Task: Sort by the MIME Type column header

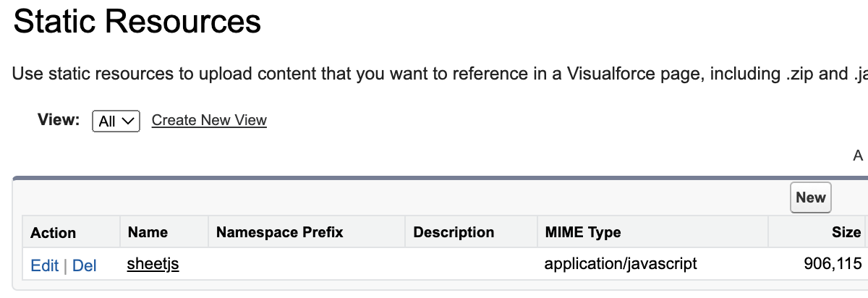Action: pyautogui.click(x=582, y=232)
